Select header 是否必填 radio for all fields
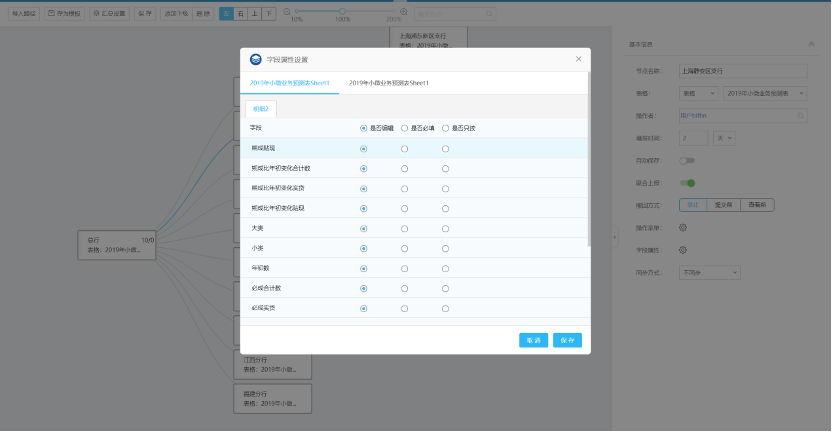The width and height of the screenshot is (832, 432). coord(404,128)
